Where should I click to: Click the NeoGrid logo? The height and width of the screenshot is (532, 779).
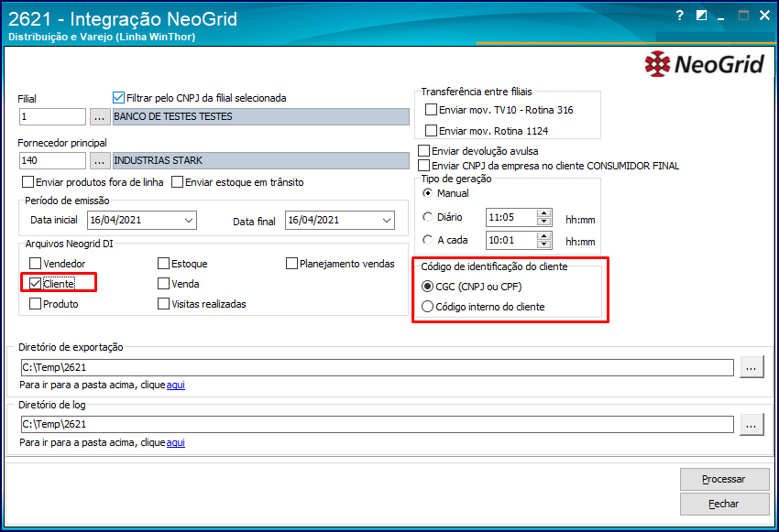704,64
